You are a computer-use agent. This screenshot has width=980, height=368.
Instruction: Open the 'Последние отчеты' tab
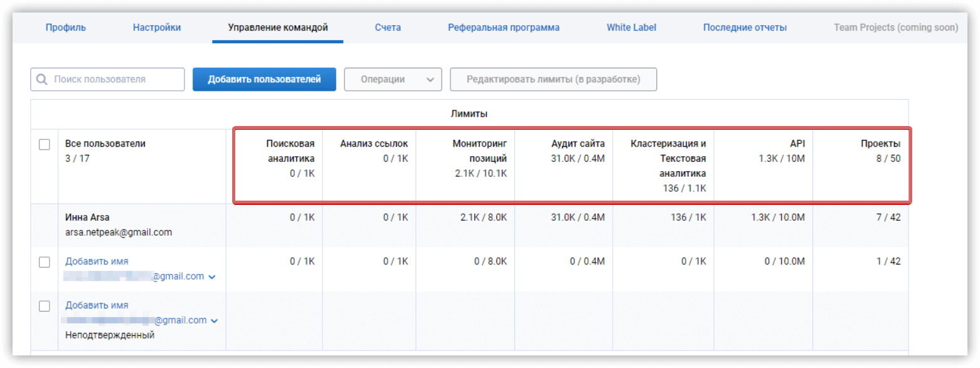point(745,28)
